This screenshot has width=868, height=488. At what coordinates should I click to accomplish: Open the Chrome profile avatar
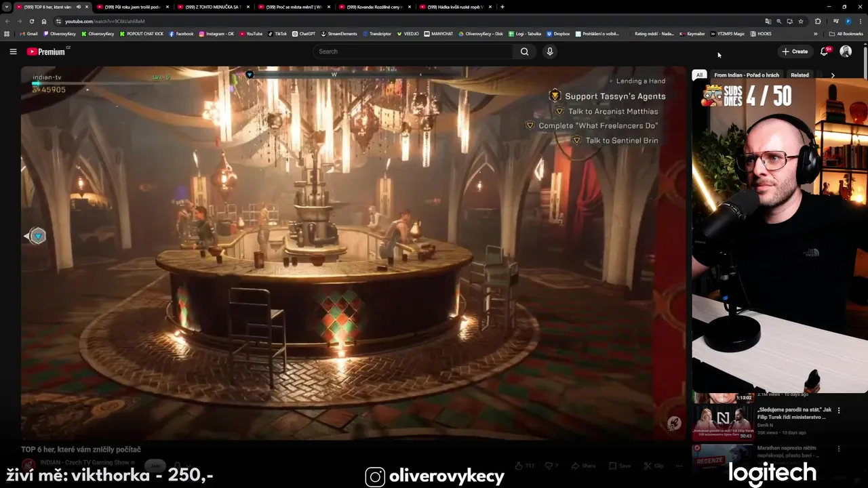[x=848, y=21]
